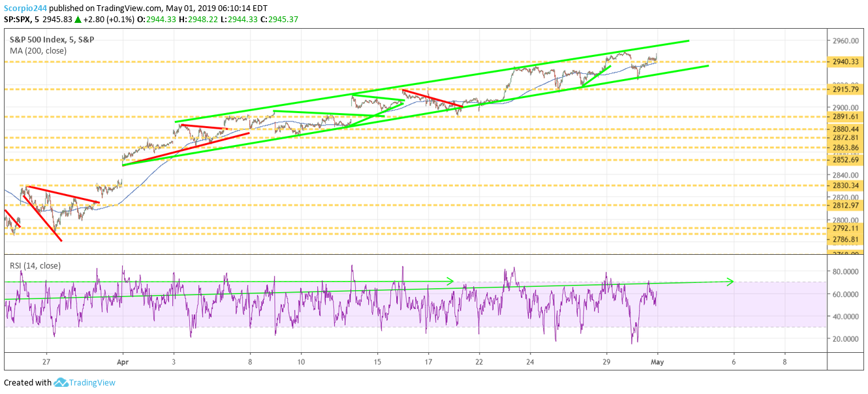Click the 17 date axis label
Image resolution: width=868 pixels, height=394 pixels.
click(x=428, y=361)
